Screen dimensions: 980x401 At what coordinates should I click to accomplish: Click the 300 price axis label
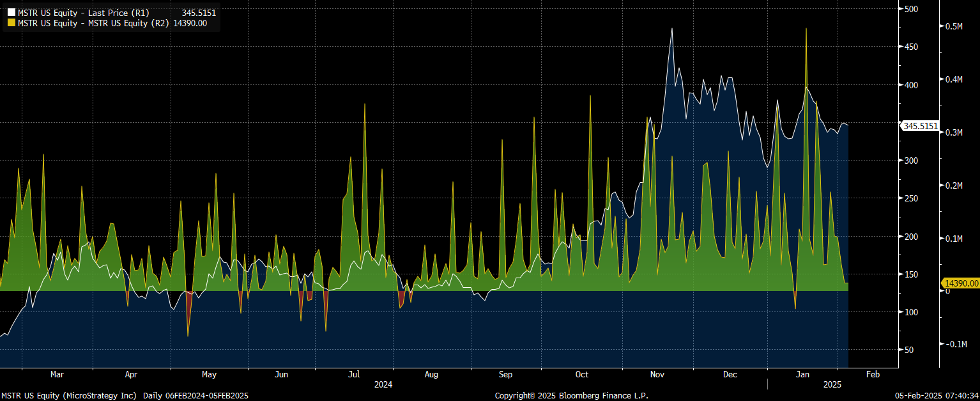911,161
